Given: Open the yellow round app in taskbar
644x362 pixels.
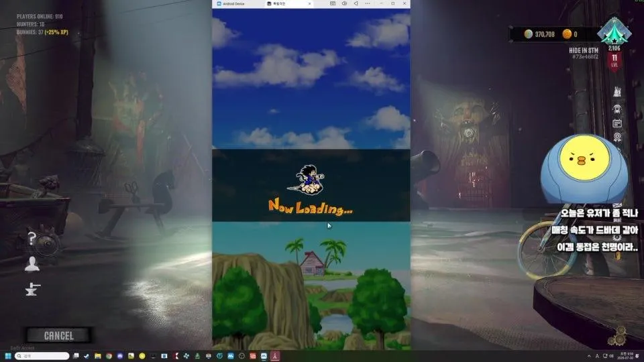Looking at the screenshot, I should [142, 356].
